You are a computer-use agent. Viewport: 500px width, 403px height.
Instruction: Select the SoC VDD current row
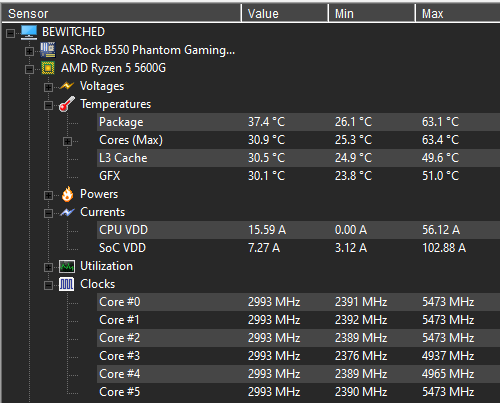click(298, 248)
